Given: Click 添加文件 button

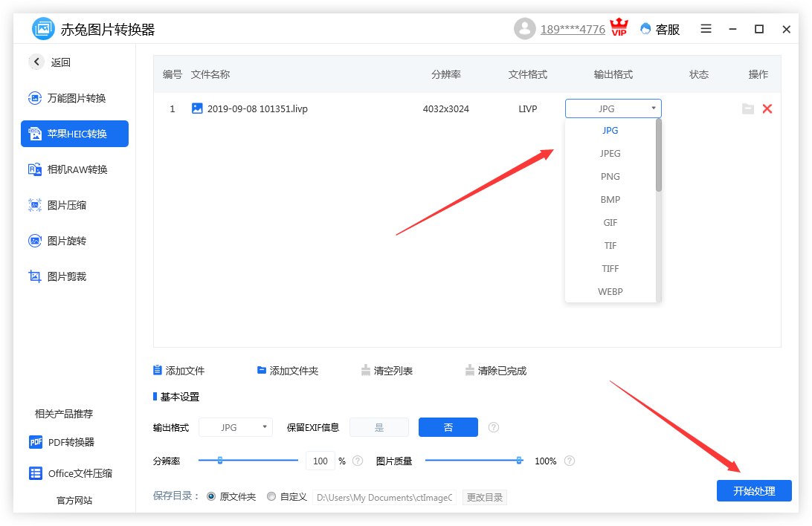Looking at the screenshot, I should tap(178, 370).
